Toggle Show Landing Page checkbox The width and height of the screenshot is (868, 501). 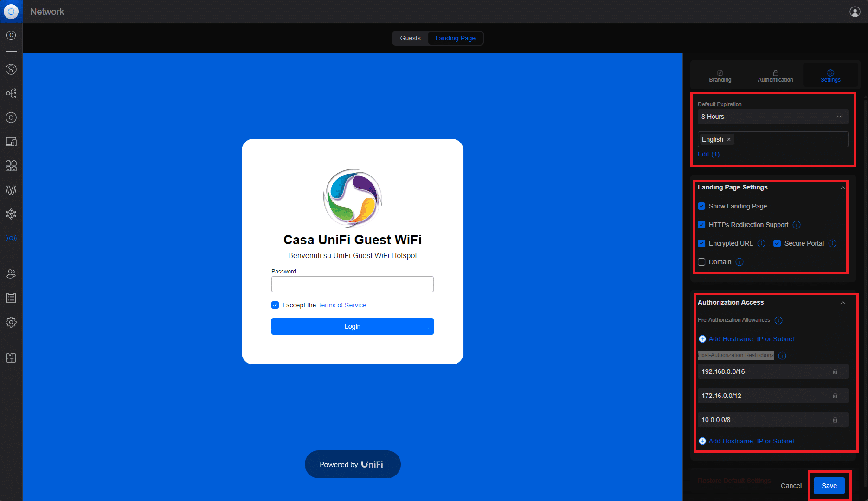701,206
